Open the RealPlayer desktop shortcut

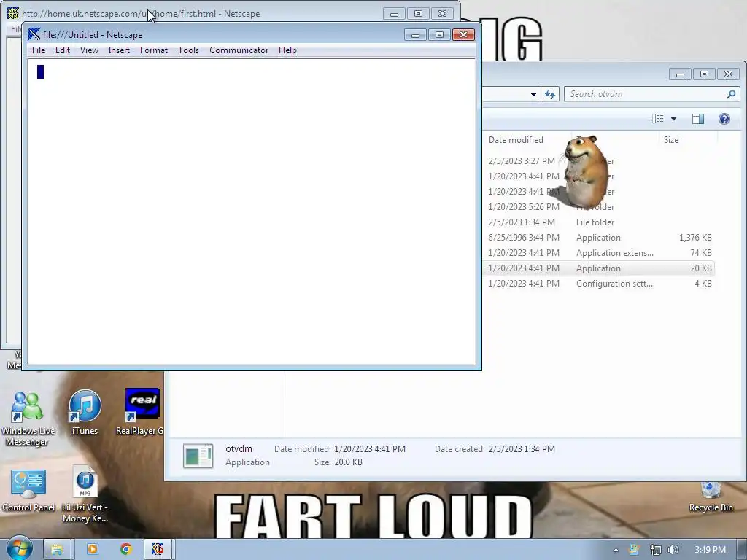[141, 413]
